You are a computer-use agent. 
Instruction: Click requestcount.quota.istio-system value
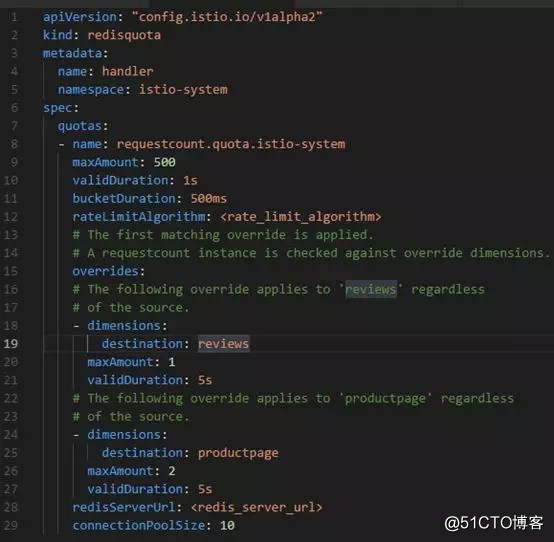231,144
